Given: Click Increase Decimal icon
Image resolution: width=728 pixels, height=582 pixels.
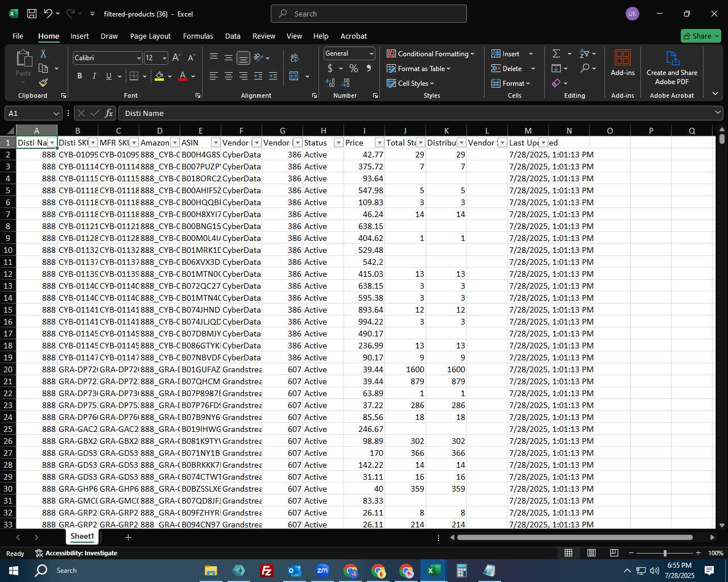Looking at the screenshot, I should point(330,83).
